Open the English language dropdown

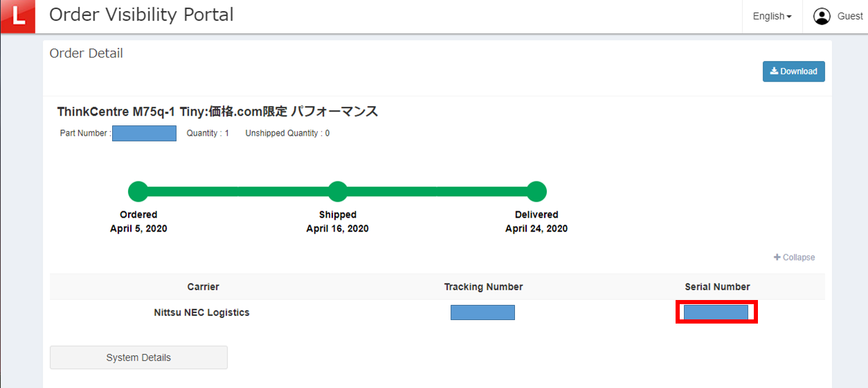tap(772, 16)
